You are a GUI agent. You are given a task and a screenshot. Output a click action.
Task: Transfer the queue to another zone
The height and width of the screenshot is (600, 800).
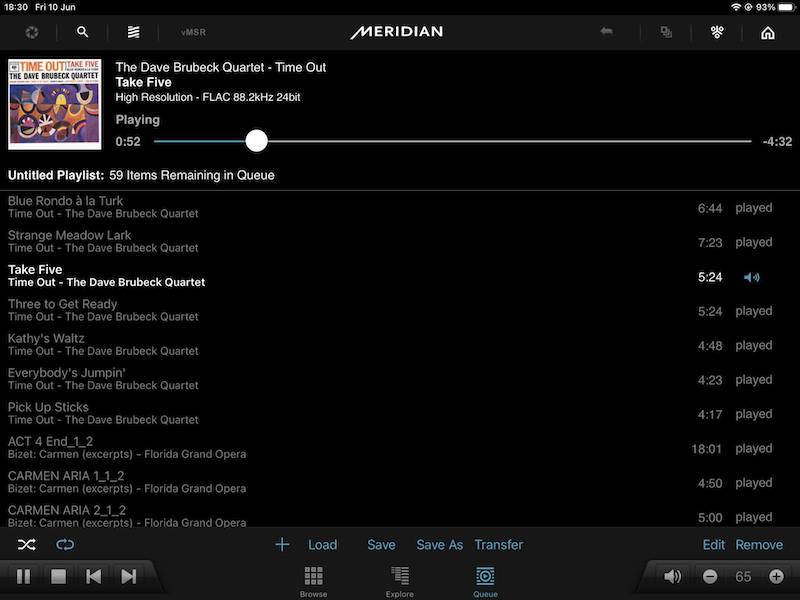coord(498,545)
